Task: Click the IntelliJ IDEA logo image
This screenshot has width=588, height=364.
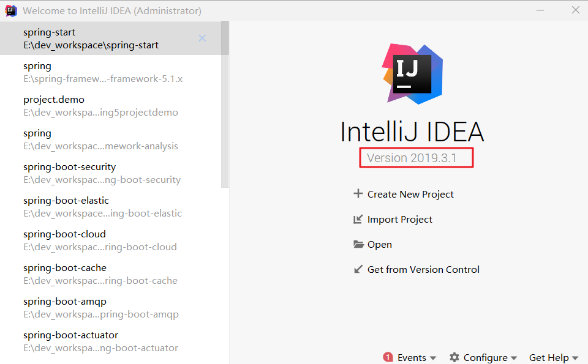Action: click(412, 73)
